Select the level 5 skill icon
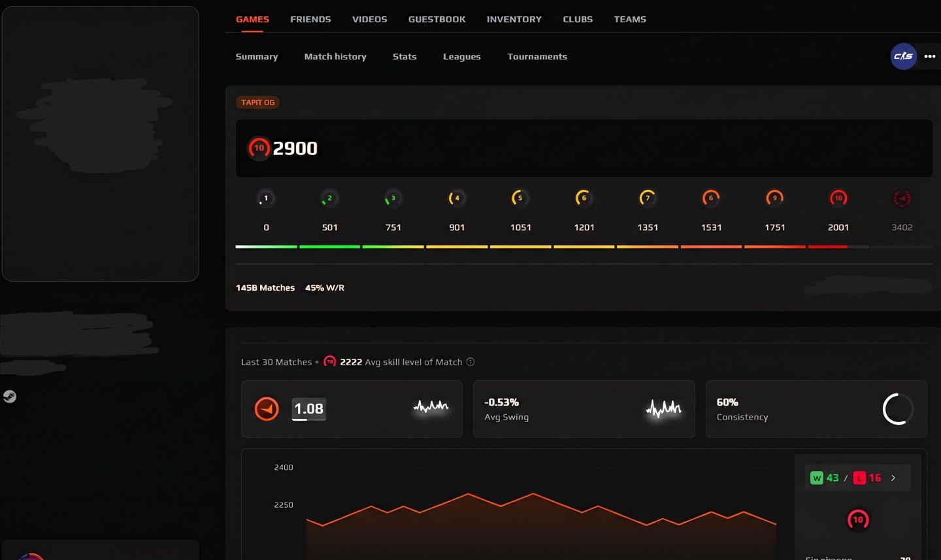 [x=520, y=198]
